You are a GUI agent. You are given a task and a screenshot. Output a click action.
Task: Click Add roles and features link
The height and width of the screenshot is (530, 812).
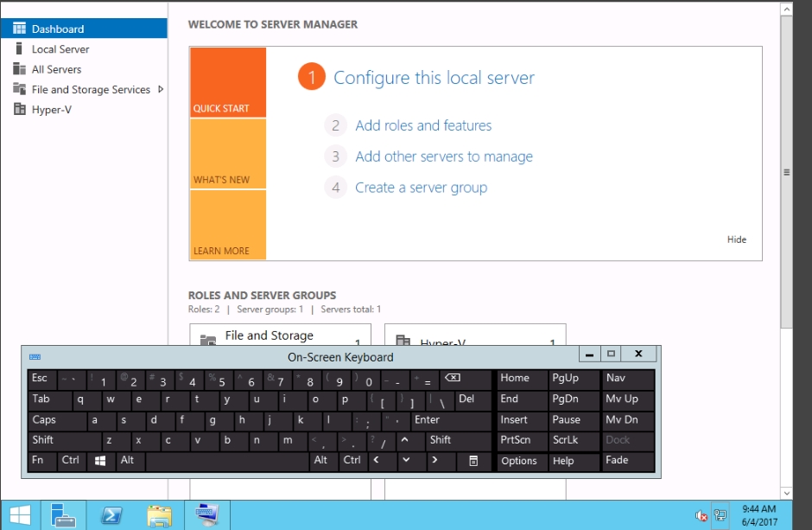point(423,125)
